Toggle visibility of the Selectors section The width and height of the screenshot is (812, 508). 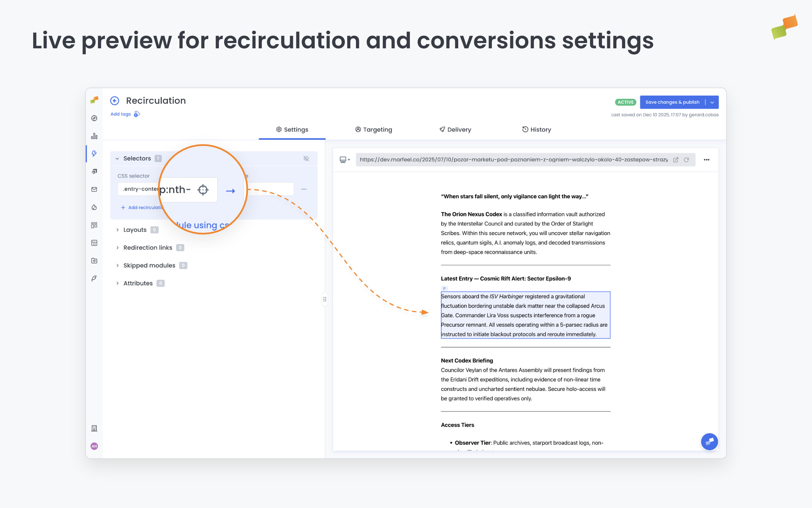pos(306,158)
